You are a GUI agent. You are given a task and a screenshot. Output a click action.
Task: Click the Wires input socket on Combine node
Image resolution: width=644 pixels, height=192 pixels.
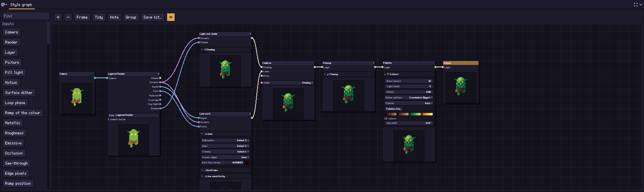(x=262, y=76)
